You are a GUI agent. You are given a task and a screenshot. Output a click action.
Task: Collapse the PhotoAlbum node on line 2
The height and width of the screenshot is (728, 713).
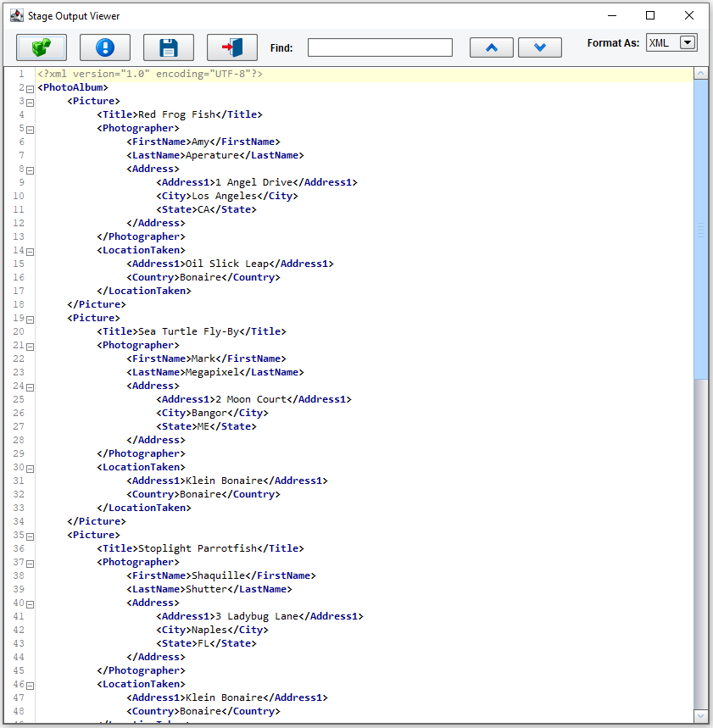(x=31, y=89)
